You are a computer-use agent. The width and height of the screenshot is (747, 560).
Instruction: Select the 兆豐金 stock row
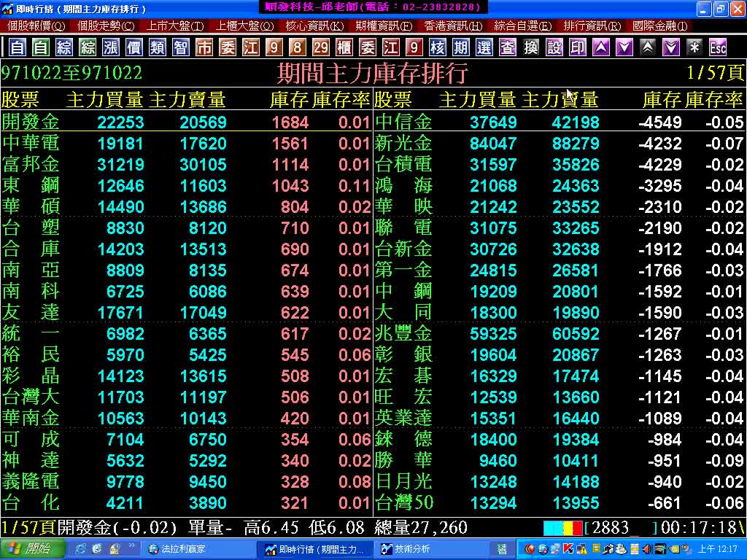[560, 333]
